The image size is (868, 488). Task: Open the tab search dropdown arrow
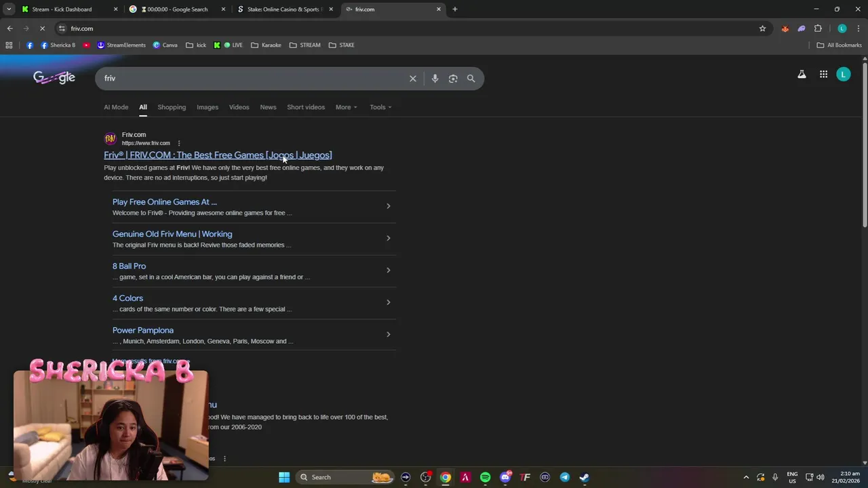pyautogui.click(x=9, y=9)
